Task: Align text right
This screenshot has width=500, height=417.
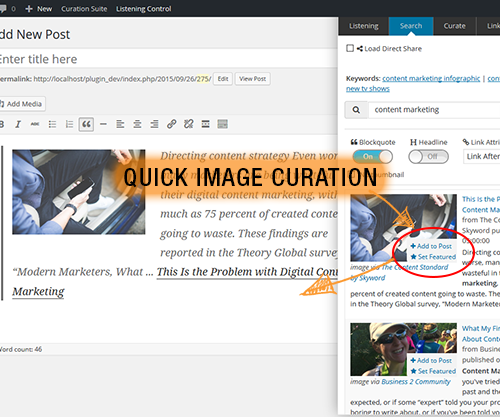Action: pos(154,124)
